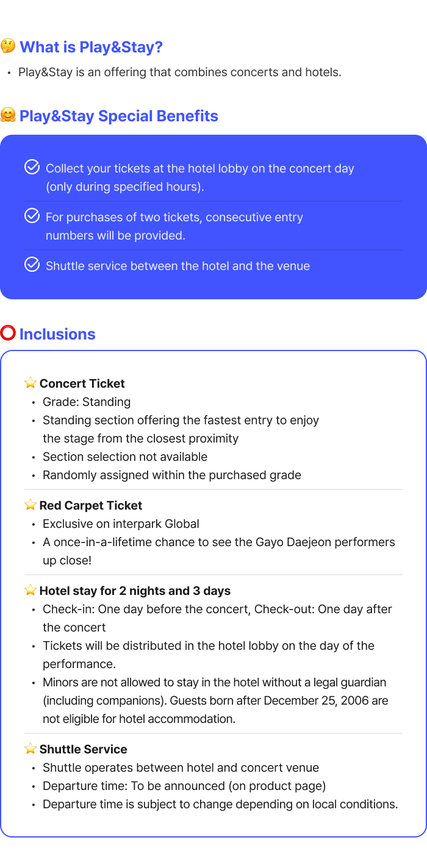Click the 'Grade: Standing' bullet item

pyautogui.click(x=87, y=402)
